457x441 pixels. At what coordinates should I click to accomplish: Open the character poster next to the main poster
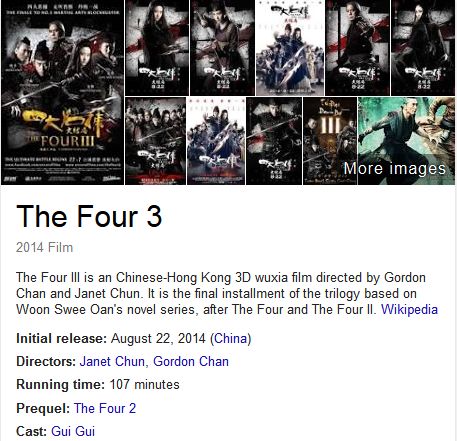click(x=157, y=48)
